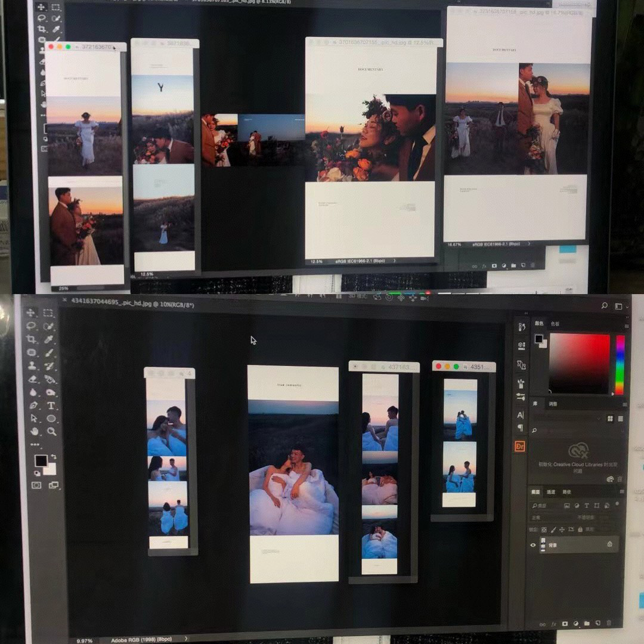644x644 pixels.
Task: Toggle layer filtering switch in Layers panel
Action: [617, 503]
